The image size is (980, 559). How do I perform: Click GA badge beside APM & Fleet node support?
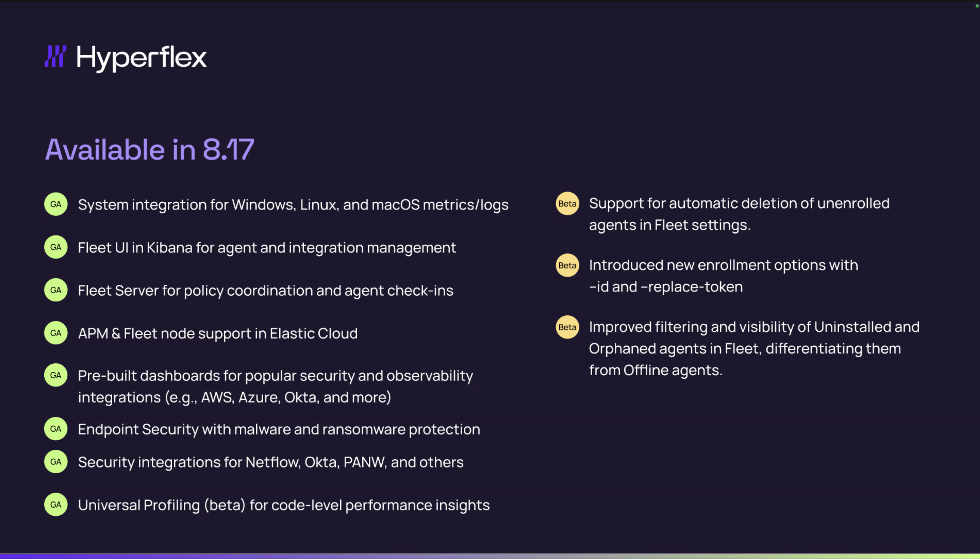[56, 333]
